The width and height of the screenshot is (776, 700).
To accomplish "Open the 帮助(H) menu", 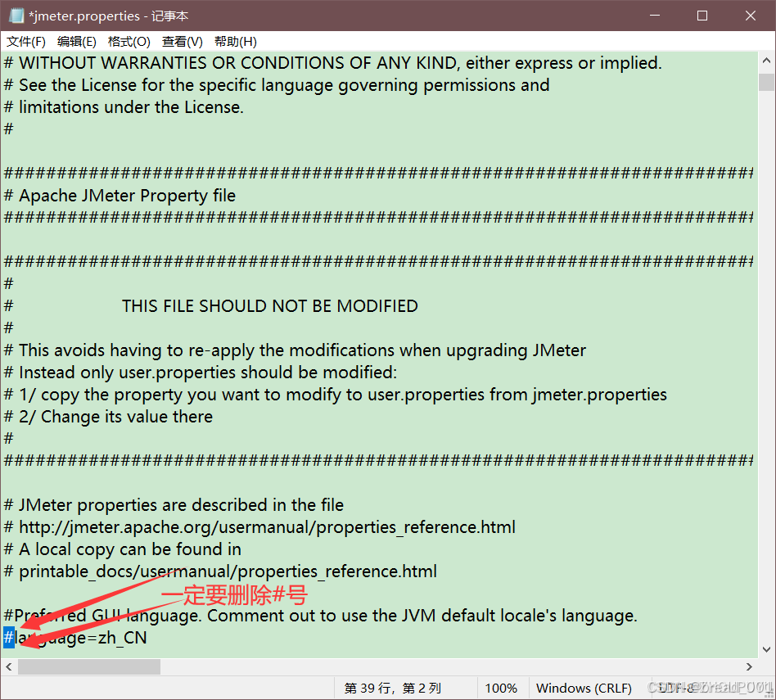I will point(233,41).
